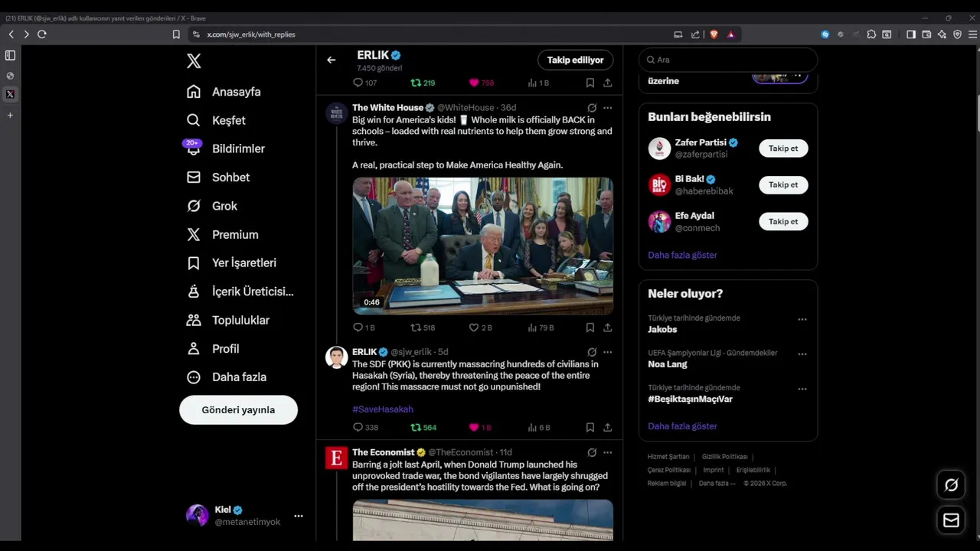
Task: Click Gönderi yayınla button
Action: click(x=238, y=409)
